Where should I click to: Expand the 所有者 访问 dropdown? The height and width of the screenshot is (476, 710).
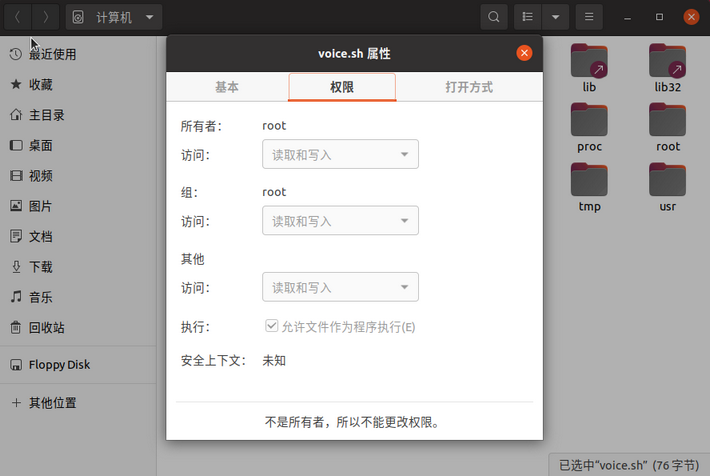click(340, 155)
